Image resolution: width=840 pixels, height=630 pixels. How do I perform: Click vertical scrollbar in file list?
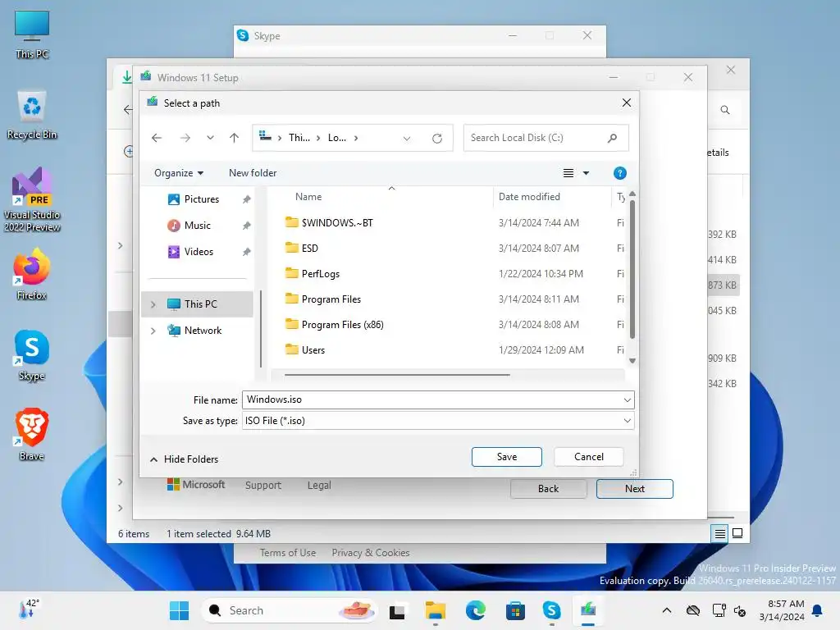632,269
